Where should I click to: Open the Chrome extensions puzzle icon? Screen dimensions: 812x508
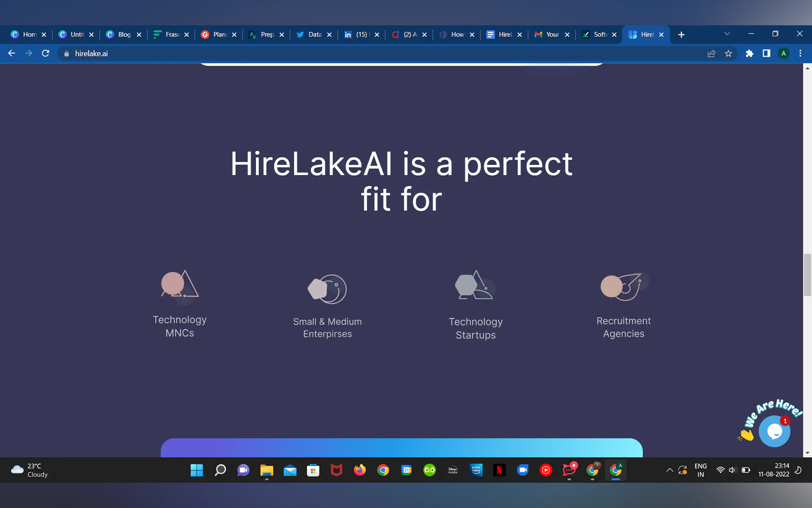point(749,53)
